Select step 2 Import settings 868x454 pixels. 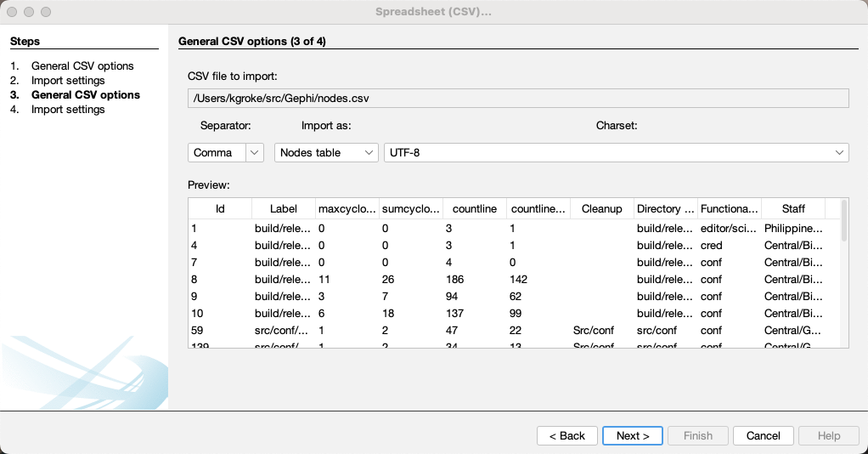click(68, 81)
